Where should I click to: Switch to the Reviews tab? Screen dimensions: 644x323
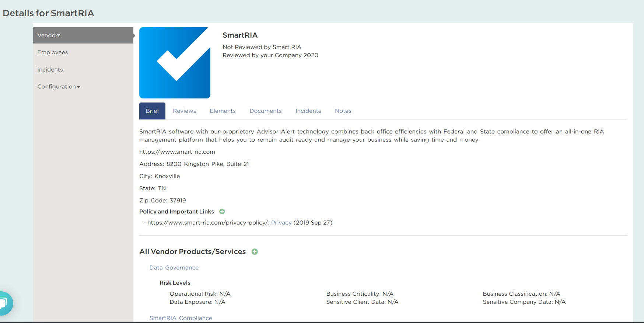tap(185, 111)
